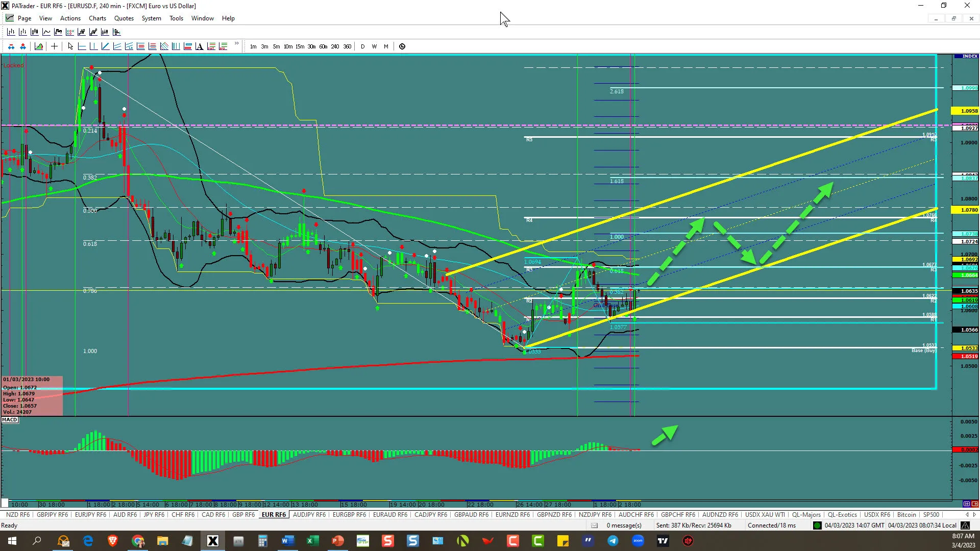Click the OHLC data info box

33,396
